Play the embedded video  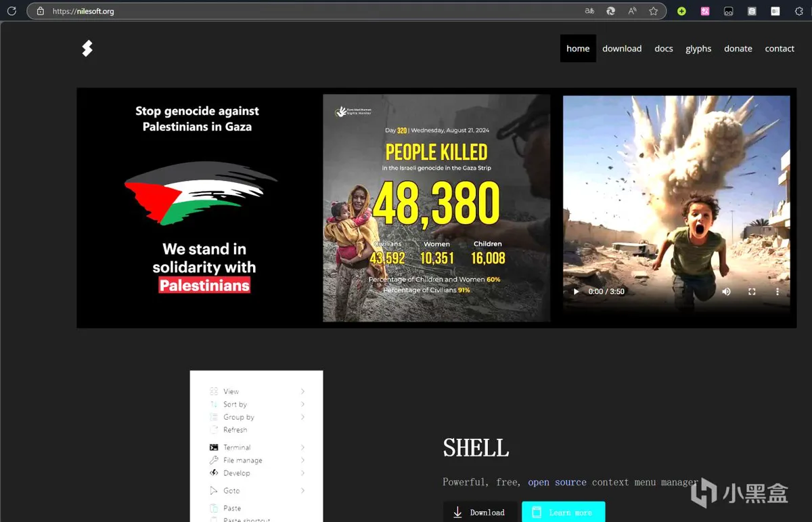(x=577, y=292)
